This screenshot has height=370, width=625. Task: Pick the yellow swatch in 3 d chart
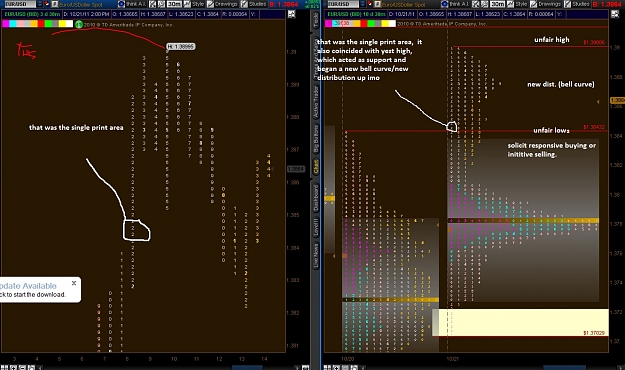coord(63,24)
